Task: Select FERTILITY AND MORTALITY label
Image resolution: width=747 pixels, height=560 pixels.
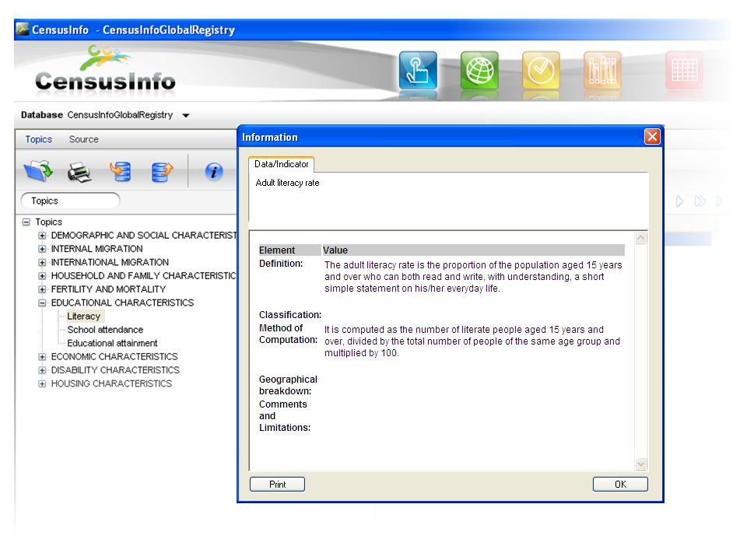Action: click(108, 289)
